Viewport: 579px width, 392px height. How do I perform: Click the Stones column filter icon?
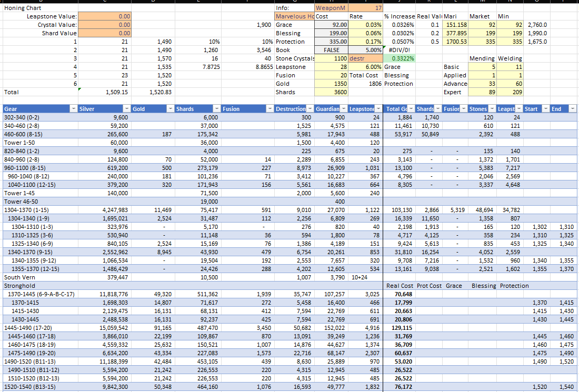click(x=492, y=108)
